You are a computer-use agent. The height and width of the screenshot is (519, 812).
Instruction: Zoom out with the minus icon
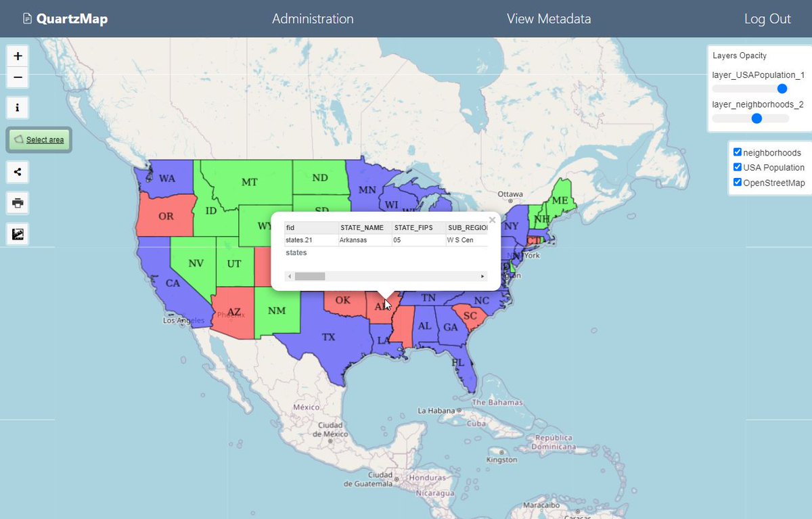point(17,77)
